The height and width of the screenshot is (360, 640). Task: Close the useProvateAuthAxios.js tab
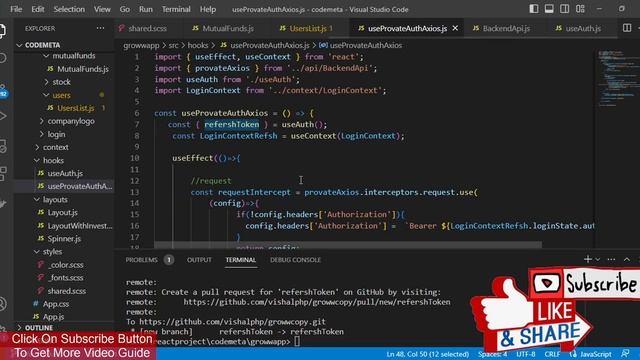coord(455,28)
